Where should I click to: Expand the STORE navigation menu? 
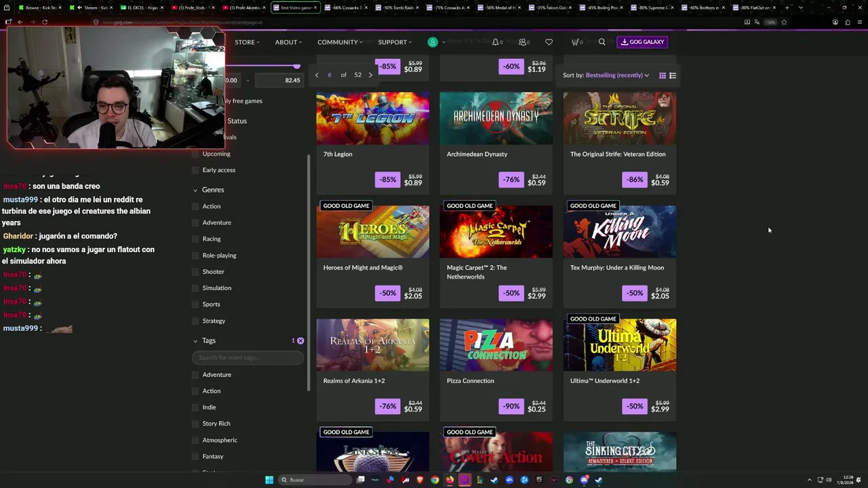coord(247,42)
